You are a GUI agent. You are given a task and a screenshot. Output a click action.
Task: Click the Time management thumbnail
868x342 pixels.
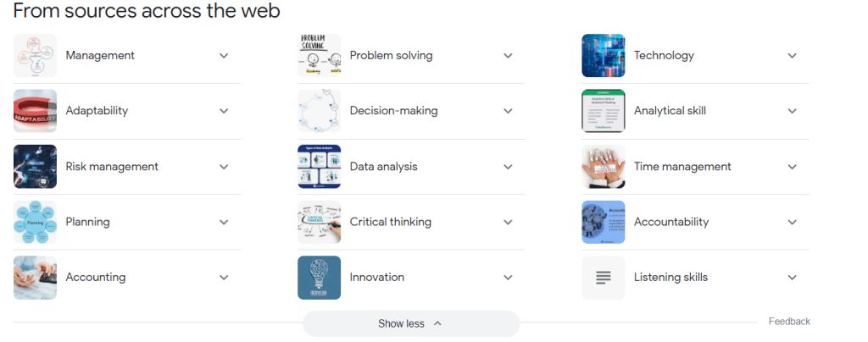click(x=603, y=167)
